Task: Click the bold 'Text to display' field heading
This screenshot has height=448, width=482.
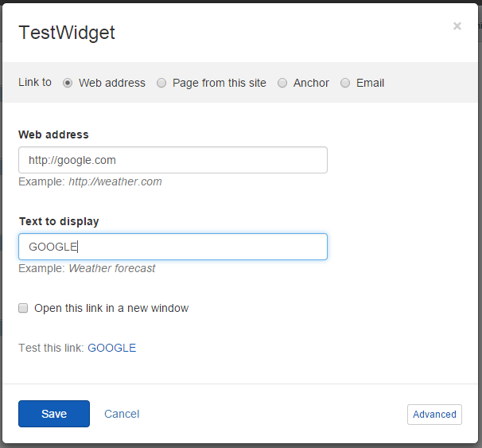Action: [x=59, y=221]
